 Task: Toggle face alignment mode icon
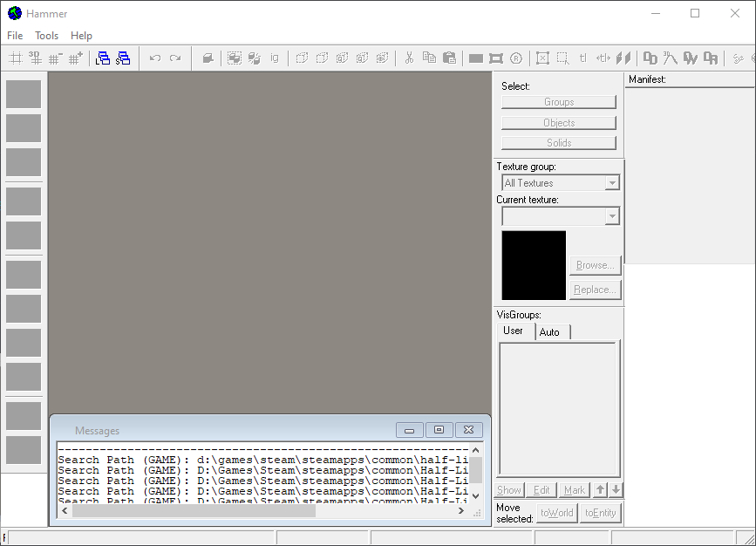click(623, 58)
